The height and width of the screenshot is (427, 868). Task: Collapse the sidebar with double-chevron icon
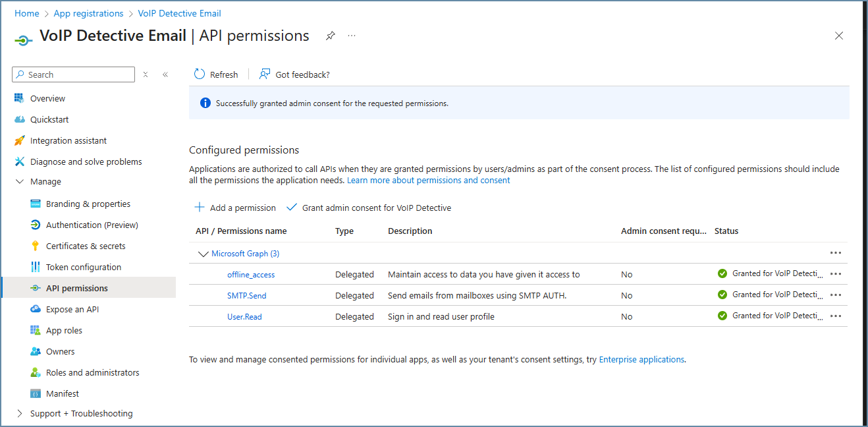click(165, 74)
